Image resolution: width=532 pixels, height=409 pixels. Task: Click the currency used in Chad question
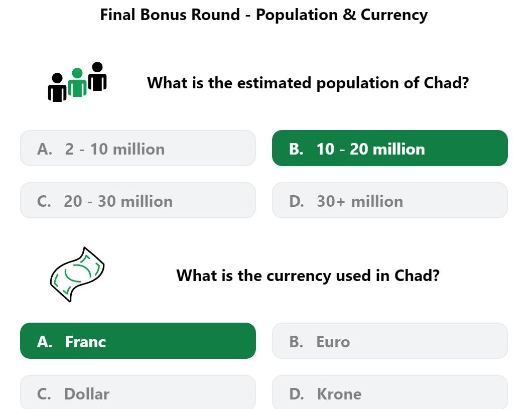[308, 276]
